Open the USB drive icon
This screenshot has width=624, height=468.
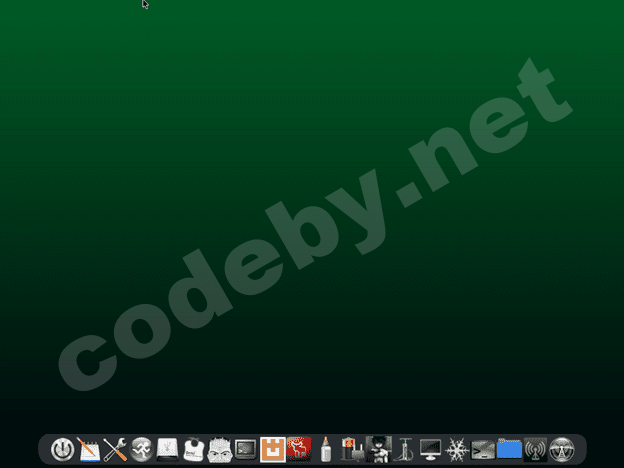tap(167, 450)
